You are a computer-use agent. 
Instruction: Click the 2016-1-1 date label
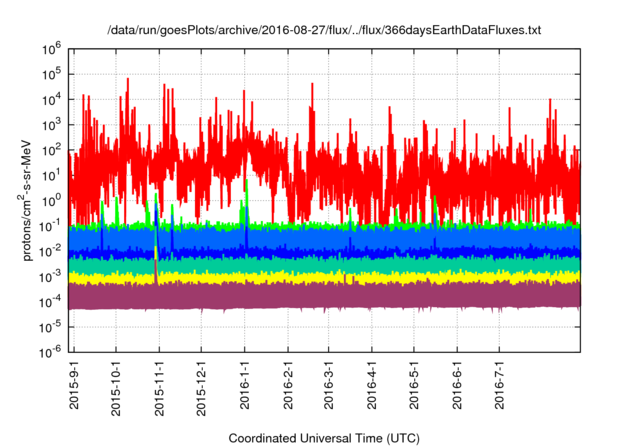tap(244, 385)
